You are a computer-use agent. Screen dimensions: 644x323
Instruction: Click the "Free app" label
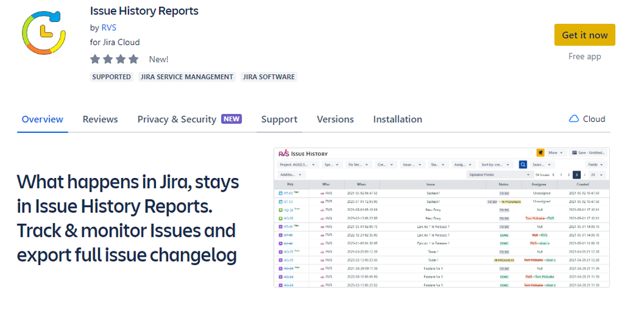[x=585, y=57]
